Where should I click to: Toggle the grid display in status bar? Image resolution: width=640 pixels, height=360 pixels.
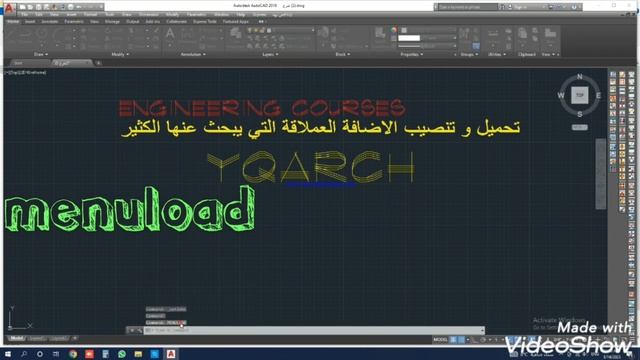(453, 340)
